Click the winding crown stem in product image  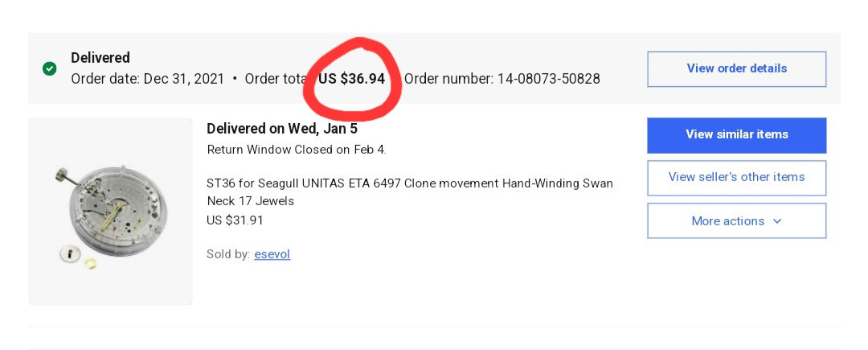coord(67,179)
